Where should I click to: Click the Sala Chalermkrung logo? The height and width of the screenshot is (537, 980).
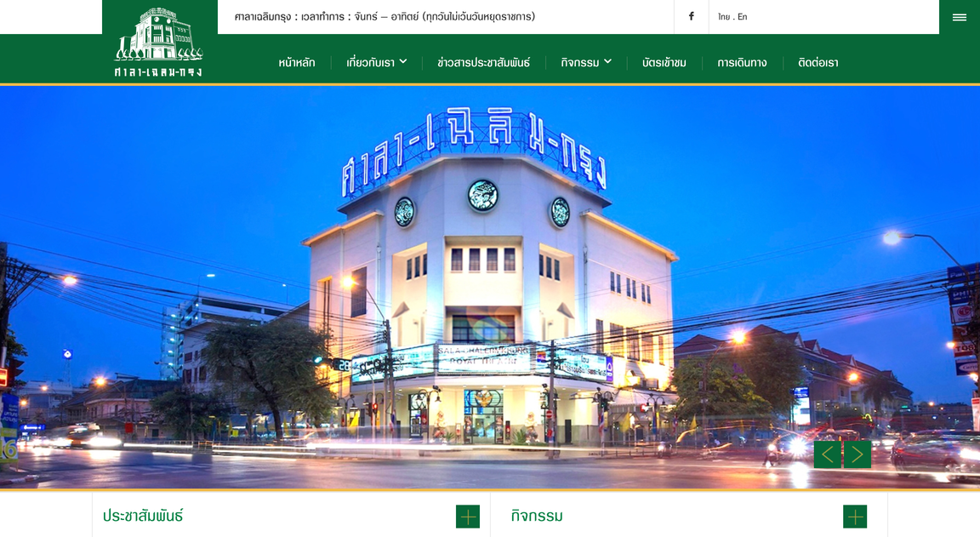click(159, 43)
